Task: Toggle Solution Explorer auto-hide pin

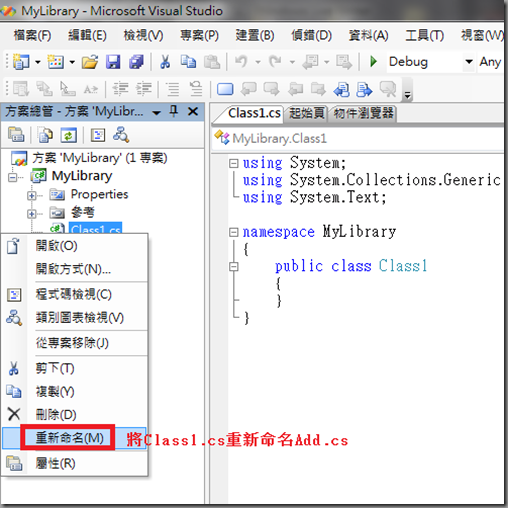Action: (x=174, y=111)
